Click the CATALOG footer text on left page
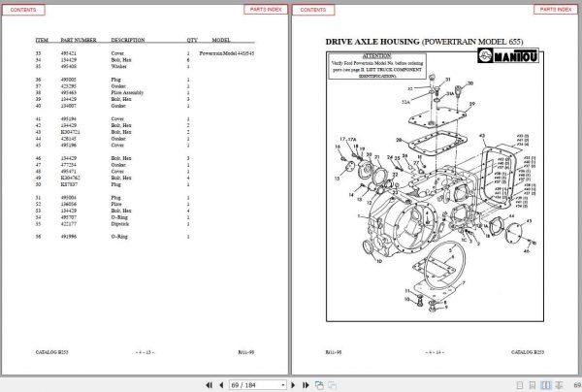582x392 pixels. (52, 352)
